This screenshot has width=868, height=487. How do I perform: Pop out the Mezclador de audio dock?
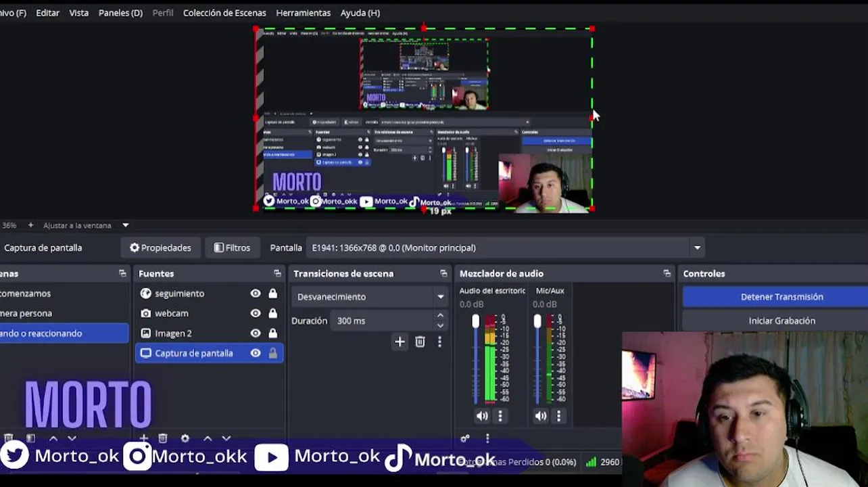(667, 273)
